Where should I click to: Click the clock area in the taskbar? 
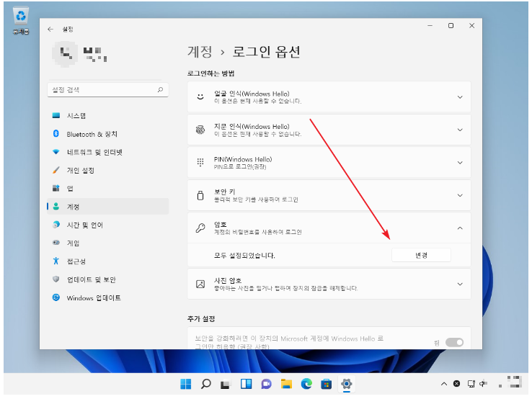pos(510,382)
